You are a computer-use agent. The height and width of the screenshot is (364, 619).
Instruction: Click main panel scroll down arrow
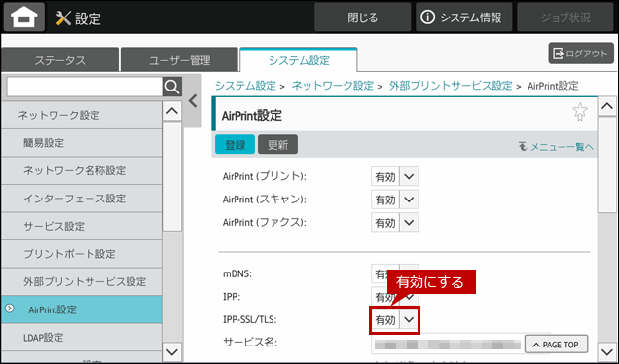pyautogui.click(x=607, y=351)
